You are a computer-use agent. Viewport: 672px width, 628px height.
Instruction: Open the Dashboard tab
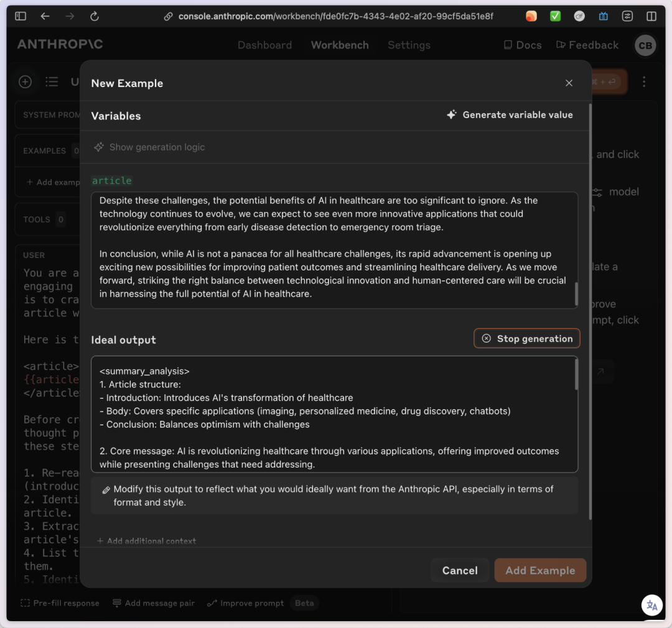click(x=264, y=45)
